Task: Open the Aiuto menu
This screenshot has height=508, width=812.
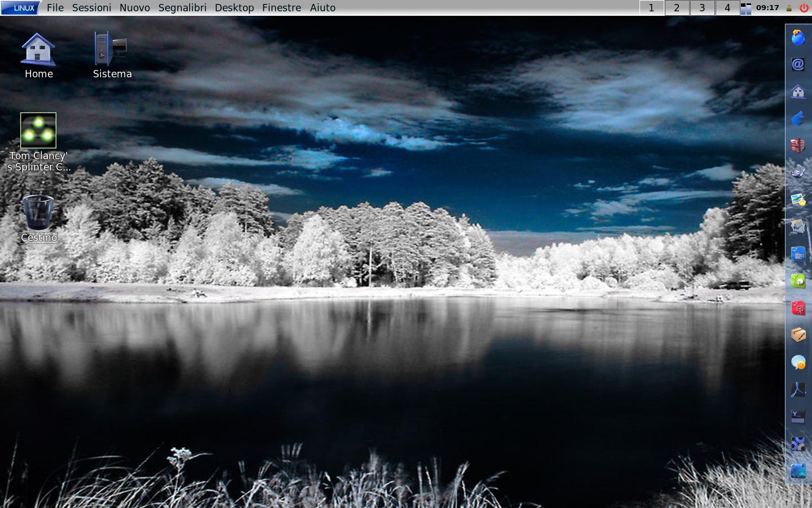Action: (x=323, y=8)
